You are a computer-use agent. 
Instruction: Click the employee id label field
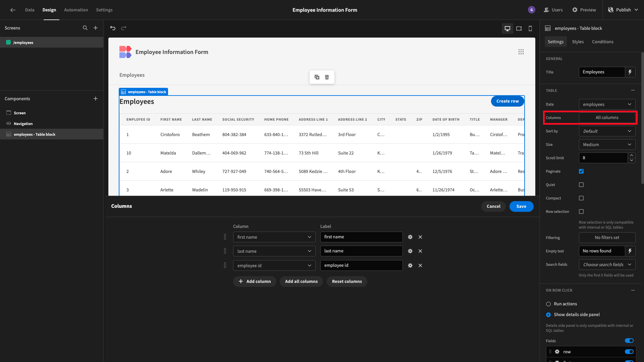pyautogui.click(x=361, y=265)
